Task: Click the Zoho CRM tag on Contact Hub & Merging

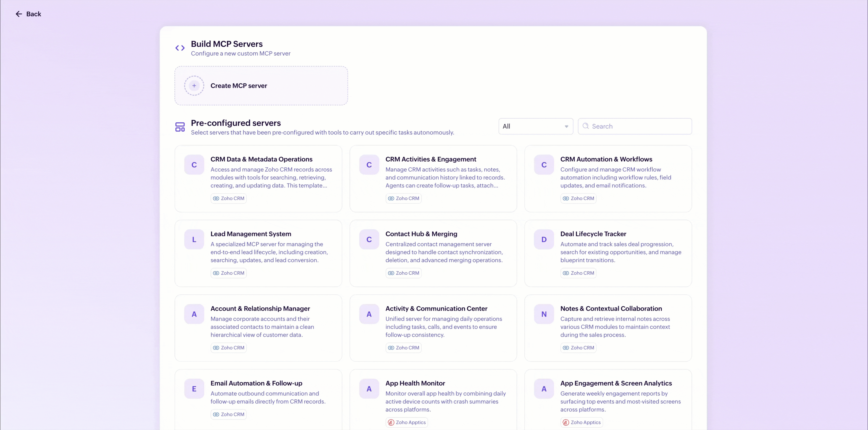Action: (x=403, y=273)
